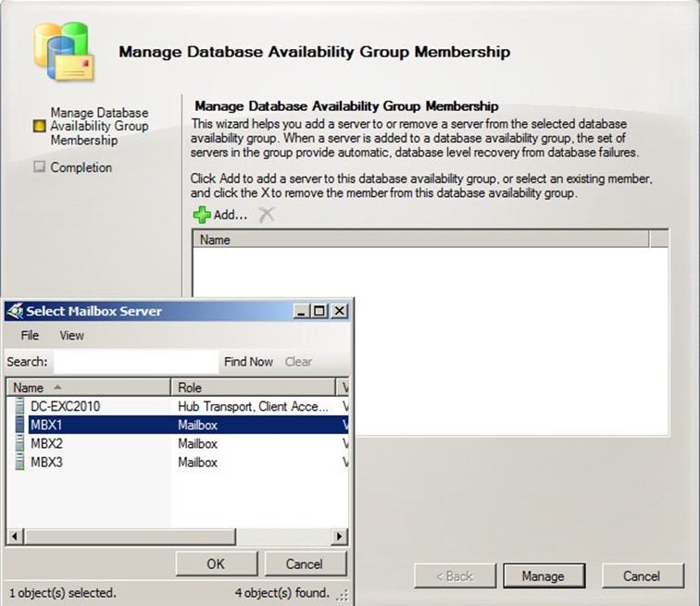Click Cancel in Select Mailbox Server dialog
This screenshot has height=606, width=700.
click(x=306, y=564)
